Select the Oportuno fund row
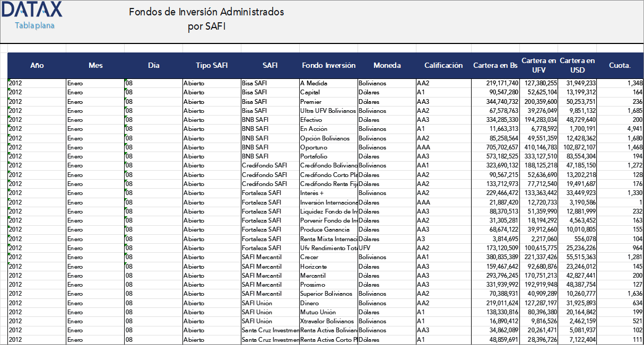Viewport: 644px width, 345px height. tap(318, 147)
